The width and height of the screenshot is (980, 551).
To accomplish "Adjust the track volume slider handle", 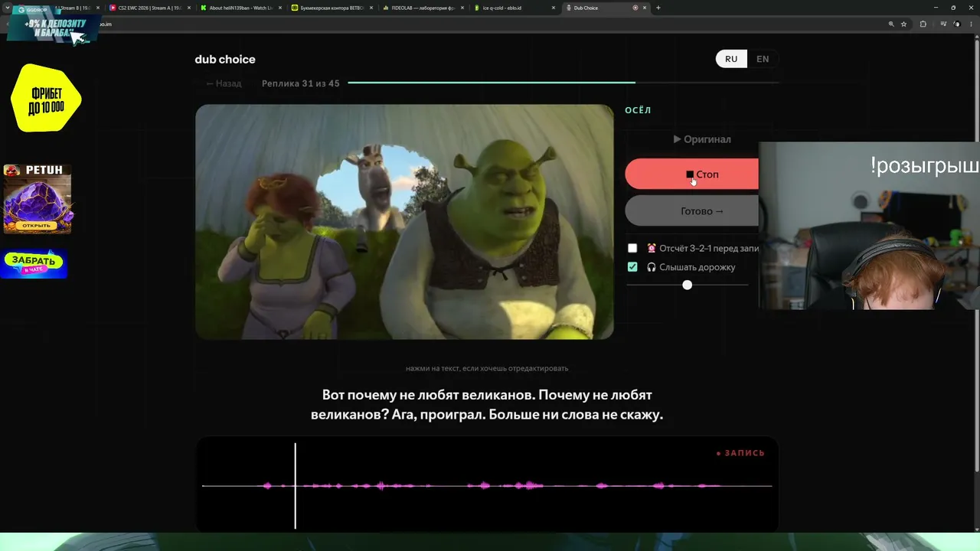I will pyautogui.click(x=687, y=285).
